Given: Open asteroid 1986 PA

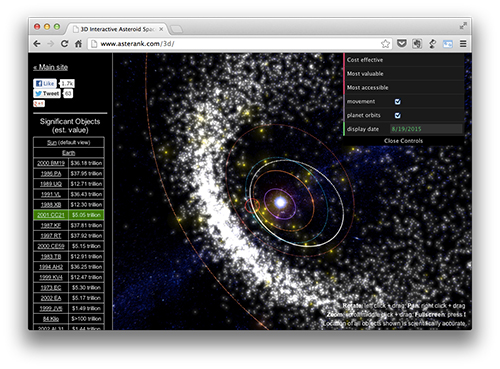Looking at the screenshot, I should pos(51,173).
